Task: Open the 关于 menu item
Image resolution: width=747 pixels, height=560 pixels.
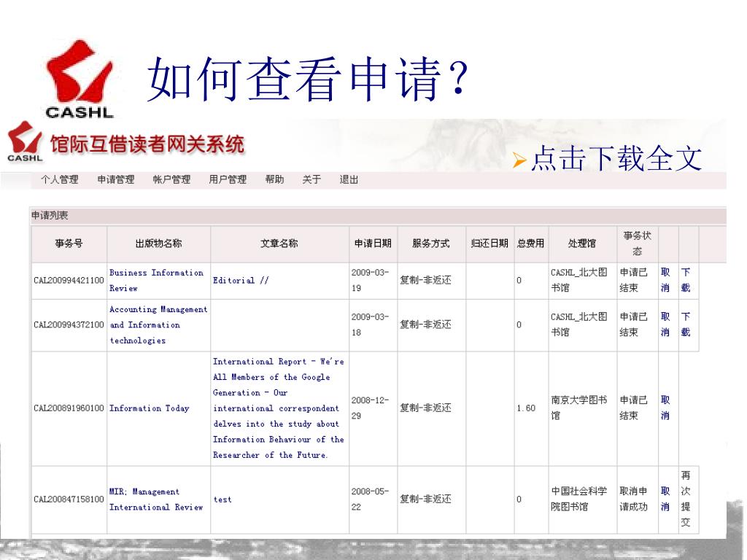Action: [311, 179]
